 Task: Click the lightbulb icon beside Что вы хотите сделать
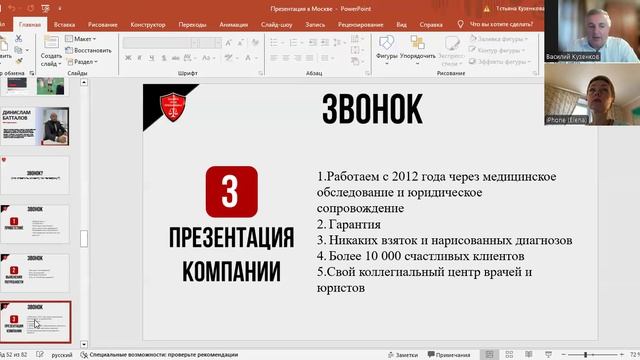460,24
